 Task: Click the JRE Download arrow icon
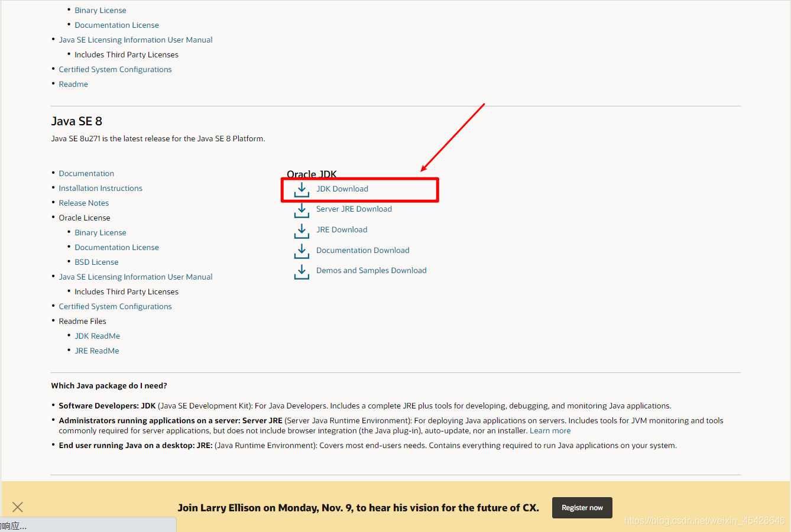[302, 231]
